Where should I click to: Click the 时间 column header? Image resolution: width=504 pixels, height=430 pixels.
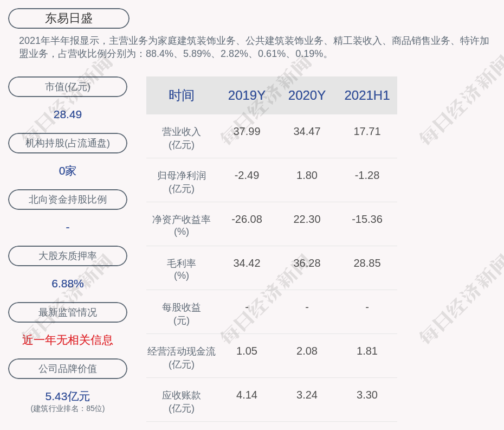[182, 95]
